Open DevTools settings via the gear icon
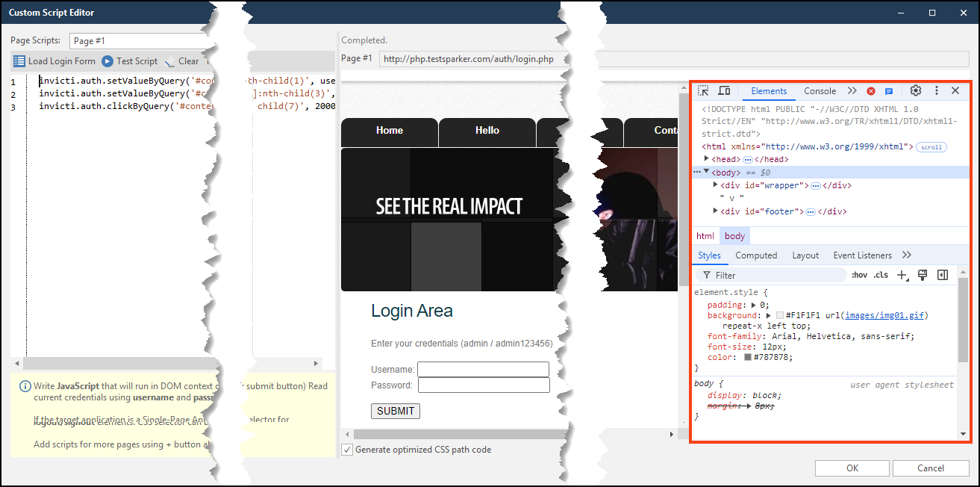 pos(916,90)
